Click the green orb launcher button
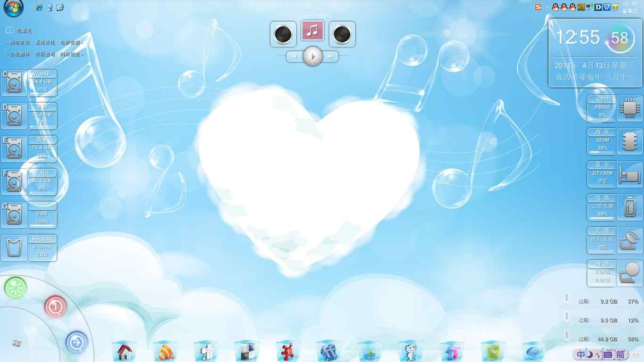This screenshot has height=362, width=644. point(16,288)
